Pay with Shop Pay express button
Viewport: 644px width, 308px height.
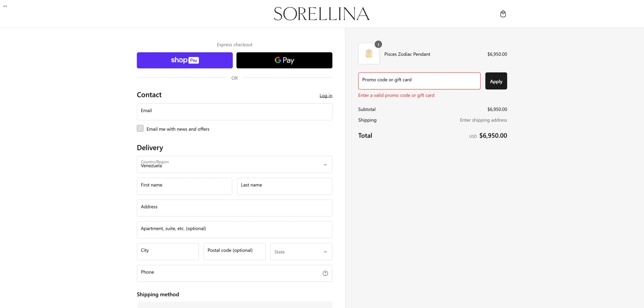pos(185,60)
